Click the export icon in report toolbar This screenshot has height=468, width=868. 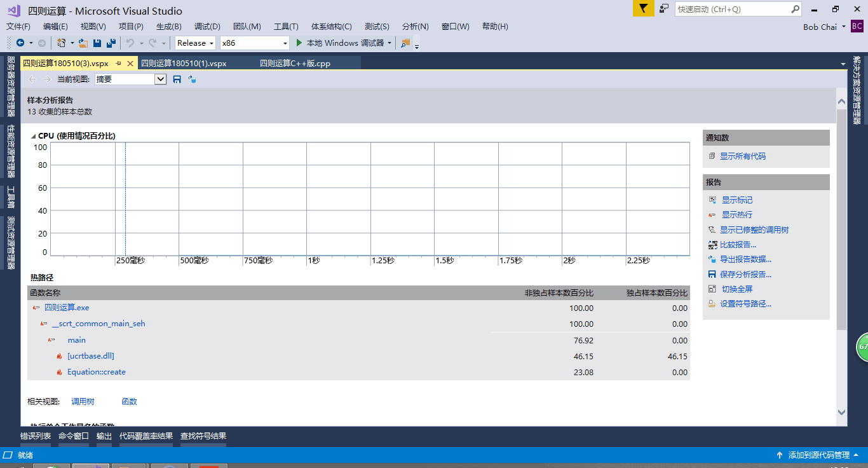pyautogui.click(x=192, y=79)
